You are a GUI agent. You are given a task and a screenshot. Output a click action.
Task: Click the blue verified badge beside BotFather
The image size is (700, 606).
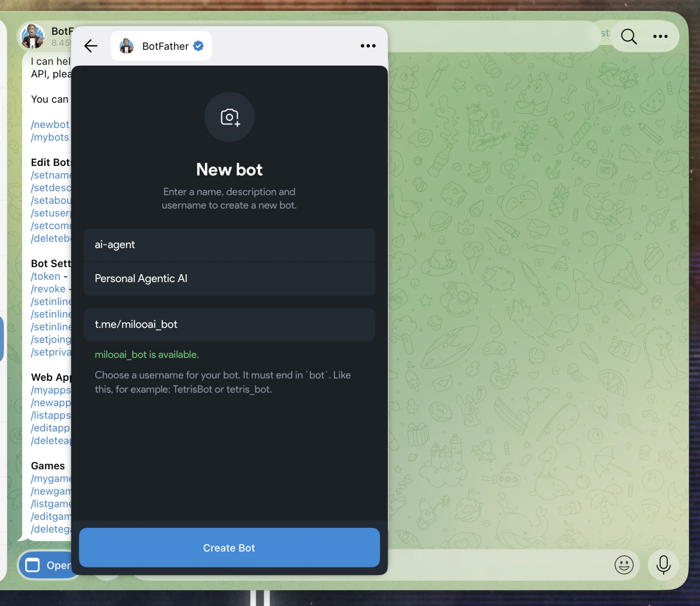click(199, 46)
